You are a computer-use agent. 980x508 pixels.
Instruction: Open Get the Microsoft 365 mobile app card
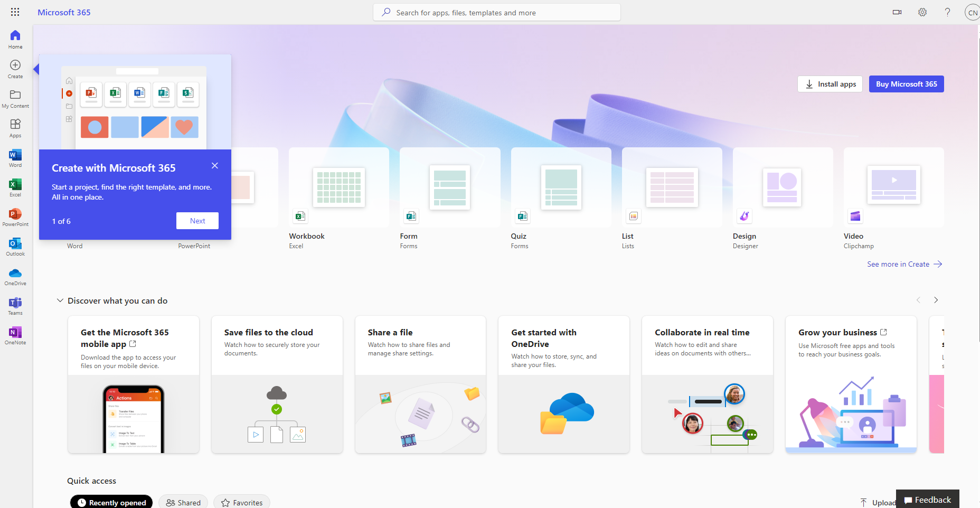pos(134,384)
